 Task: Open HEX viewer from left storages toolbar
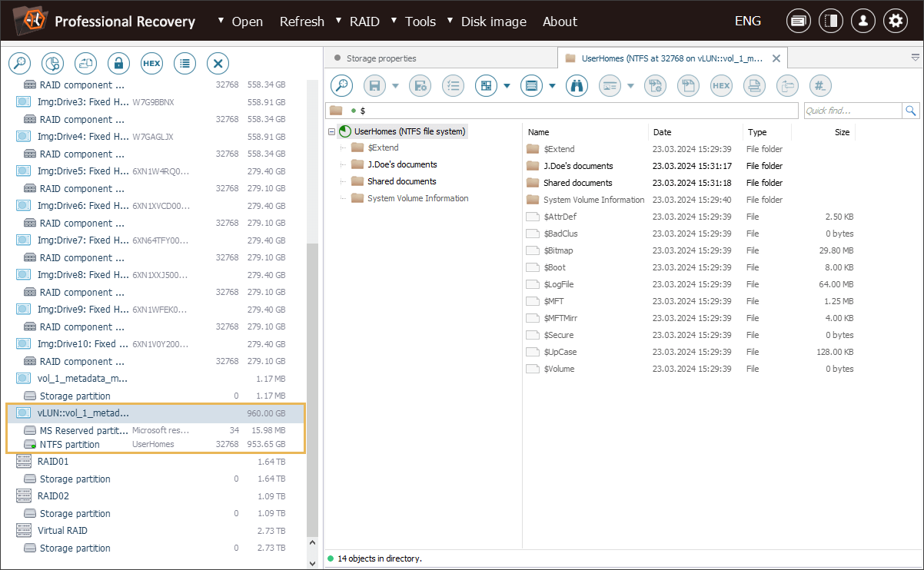point(152,63)
